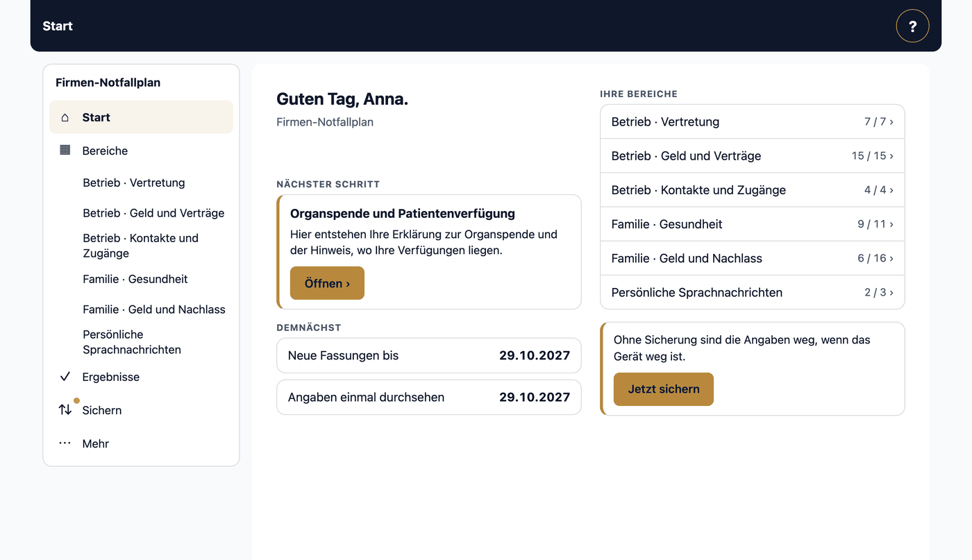Click the Guten Tag, Anna. greeting
This screenshot has width=972, height=560.
[342, 99]
